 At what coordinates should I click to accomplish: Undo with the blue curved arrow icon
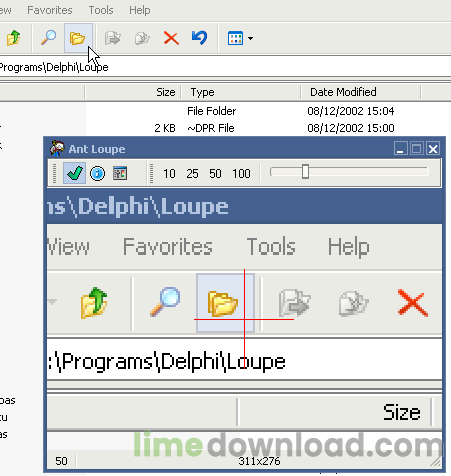point(200,38)
